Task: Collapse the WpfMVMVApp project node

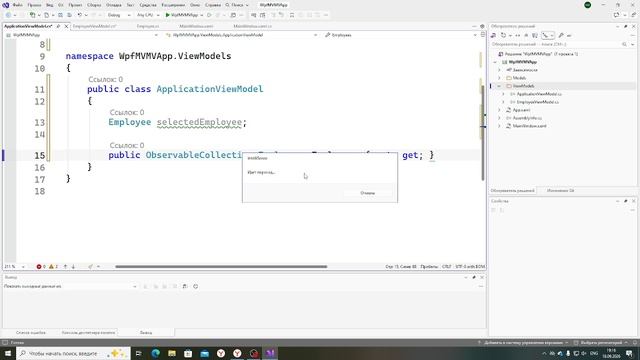Action: (495, 62)
